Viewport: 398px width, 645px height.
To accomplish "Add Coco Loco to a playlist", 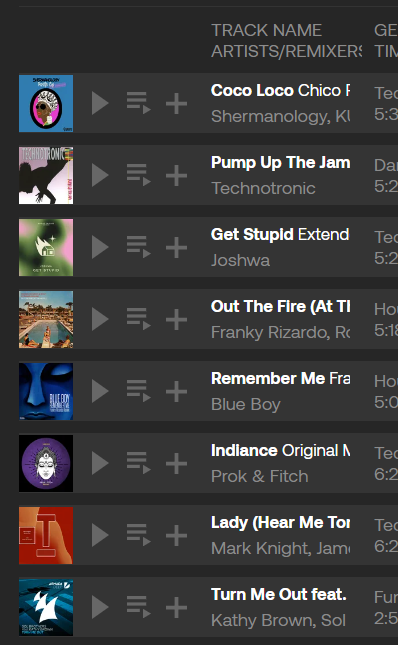I will [x=176, y=103].
